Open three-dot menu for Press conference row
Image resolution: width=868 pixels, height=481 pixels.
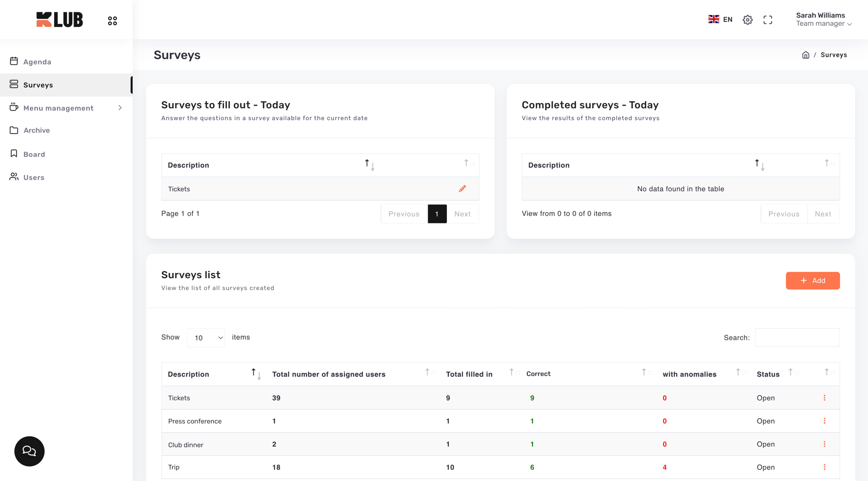click(x=824, y=421)
